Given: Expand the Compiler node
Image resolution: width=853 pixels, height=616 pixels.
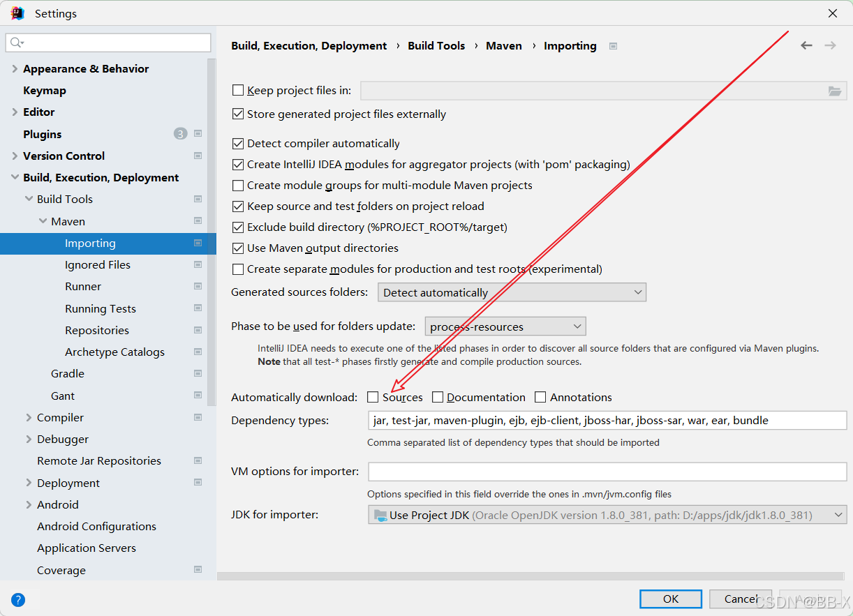Looking at the screenshot, I should tap(29, 417).
